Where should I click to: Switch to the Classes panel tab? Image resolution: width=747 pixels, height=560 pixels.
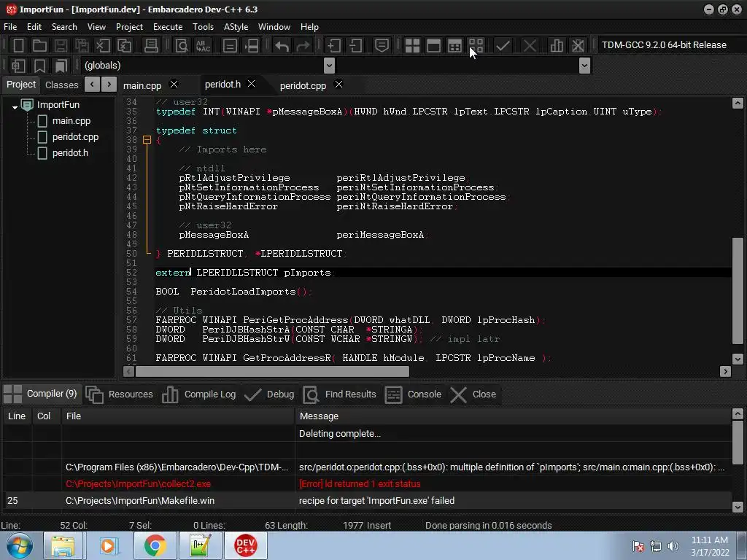61,85
